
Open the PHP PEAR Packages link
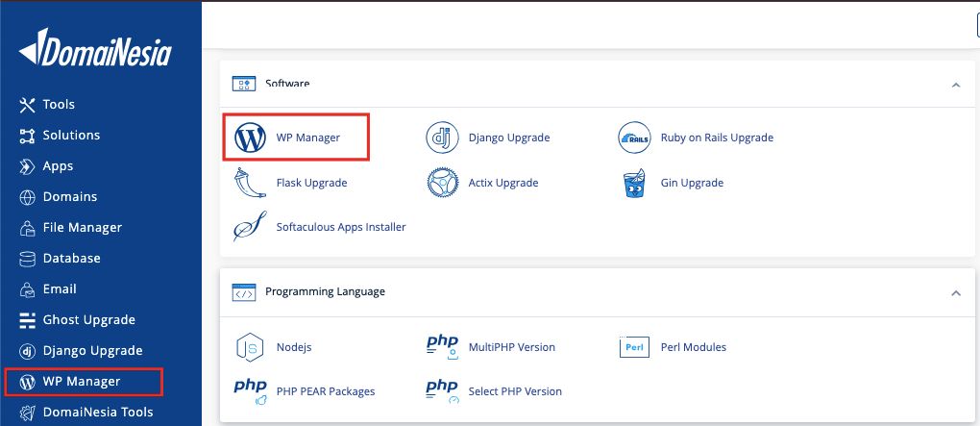point(326,391)
